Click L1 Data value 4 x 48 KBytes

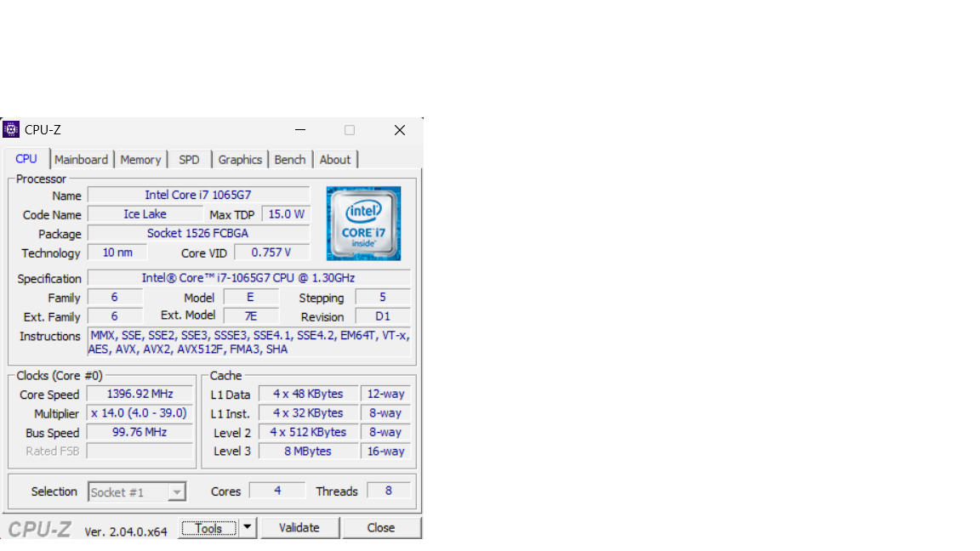(x=308, y=395)
